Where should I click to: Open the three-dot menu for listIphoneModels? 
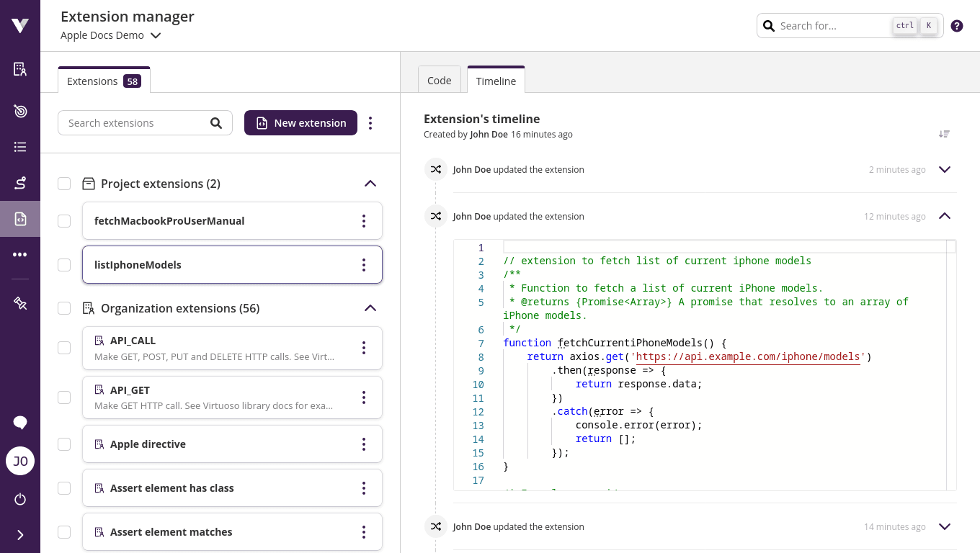[x=364, y=265]
